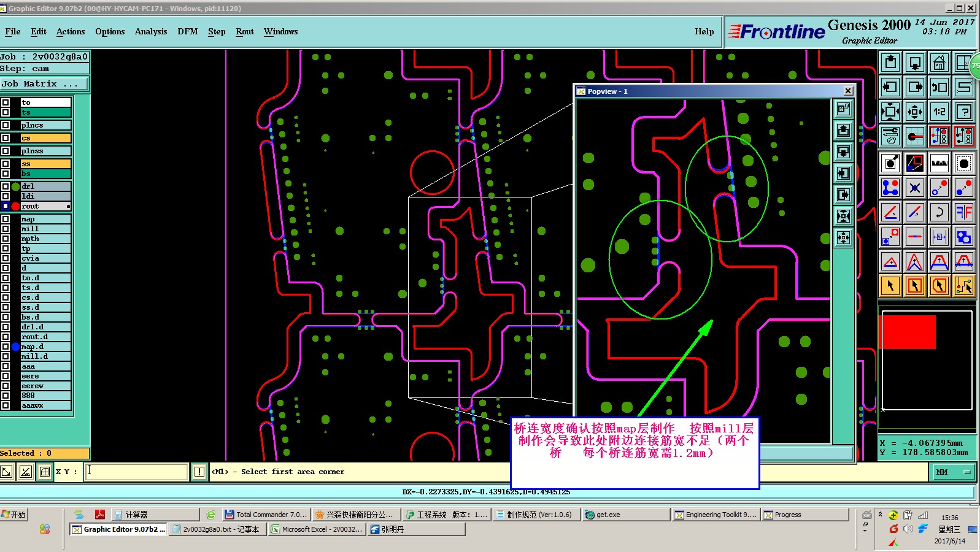The width and height of the screenshot is (980, 552).
Task: Click the pan up icon in the main toolbar
Action: coord(890,63)
